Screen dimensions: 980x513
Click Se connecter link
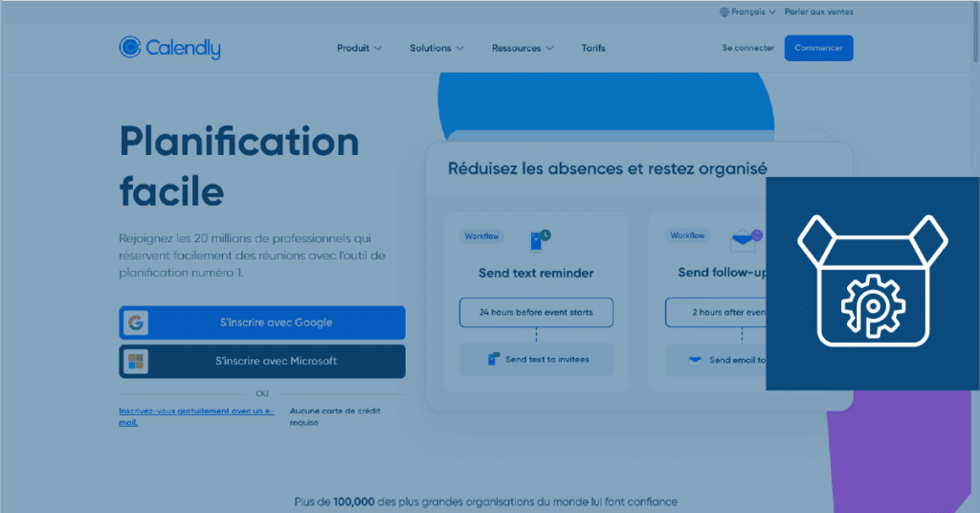pos(748,48)
